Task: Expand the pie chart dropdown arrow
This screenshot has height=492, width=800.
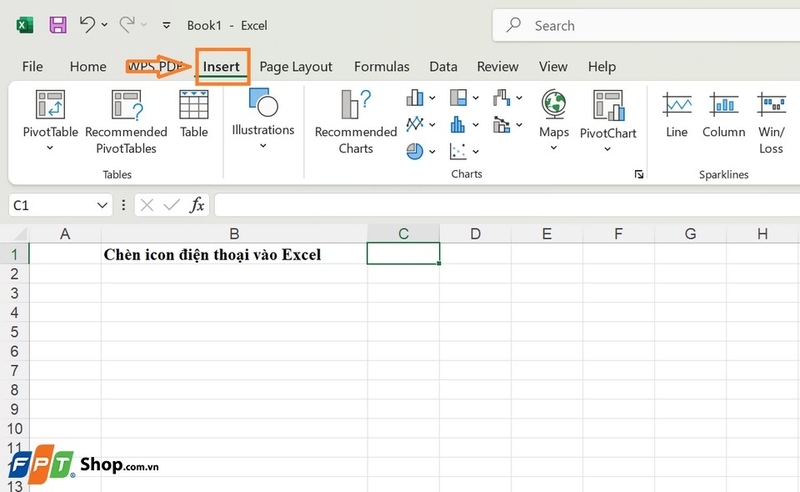Action: tap(432, 152)
